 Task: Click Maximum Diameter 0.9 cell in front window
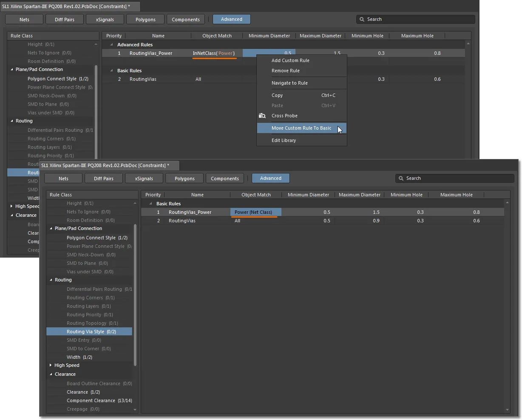pyautogui.click(x=359, y=221)
